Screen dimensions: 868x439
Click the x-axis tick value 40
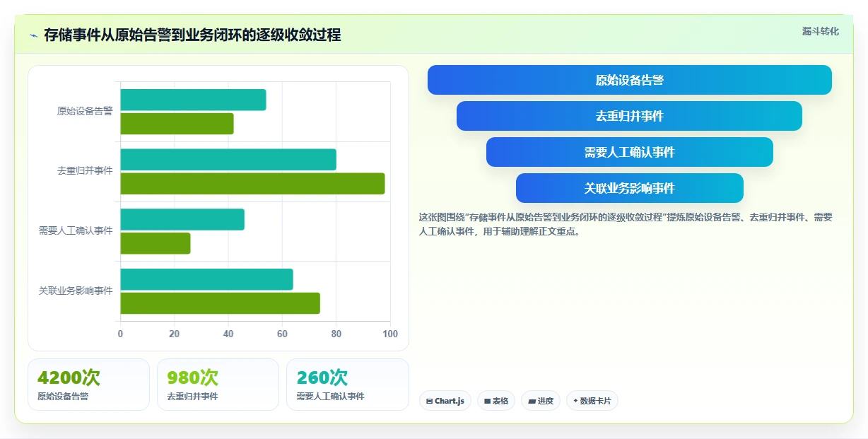point(228,334)
